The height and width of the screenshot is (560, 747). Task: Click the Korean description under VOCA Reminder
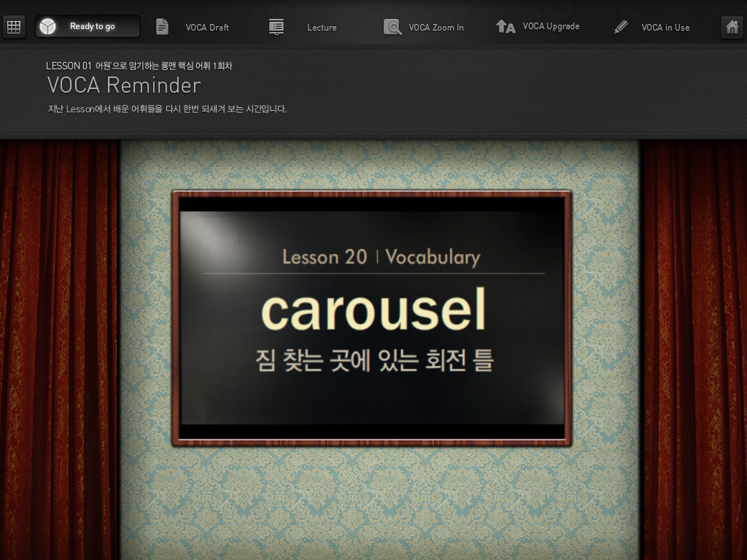coord(168,109)
